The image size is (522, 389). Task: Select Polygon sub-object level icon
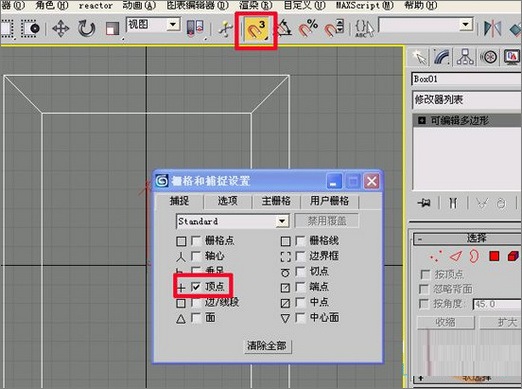494,256
